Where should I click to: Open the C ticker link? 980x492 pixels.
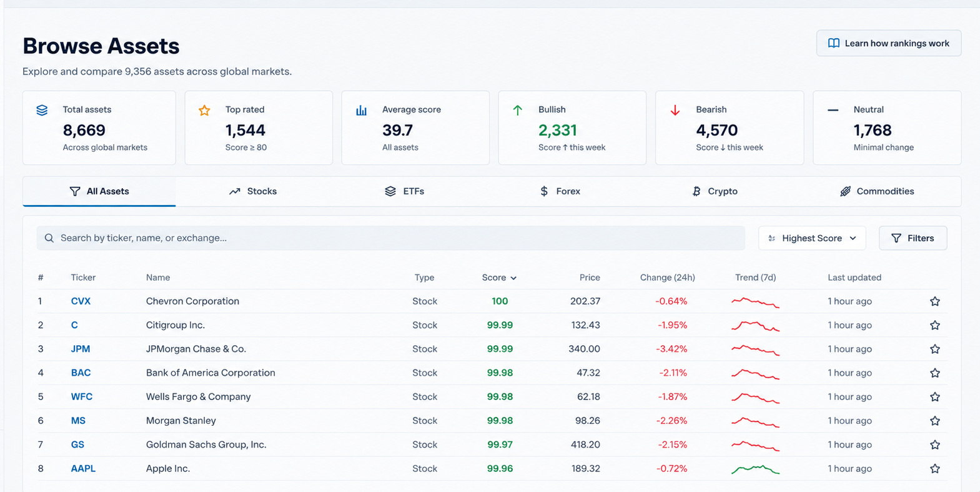point(74,325)
